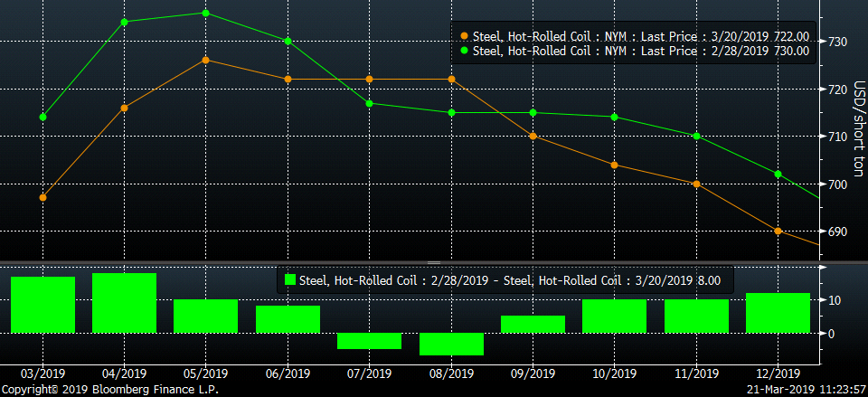Image resolution: width=868 pixels, height=397 pixels.
Task: Click the small spread bar for 09/2019
Action: 533,324
